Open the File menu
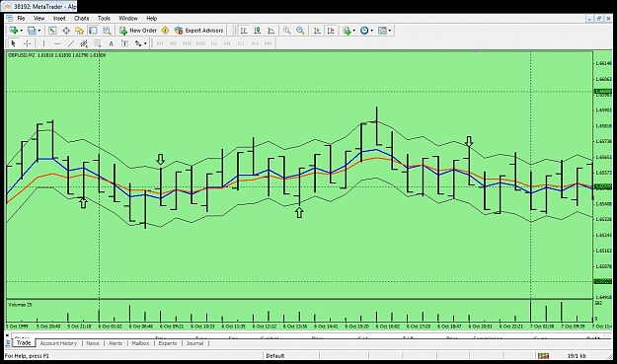This screenshot has width=617, height=364. click(x=21, y=18)
